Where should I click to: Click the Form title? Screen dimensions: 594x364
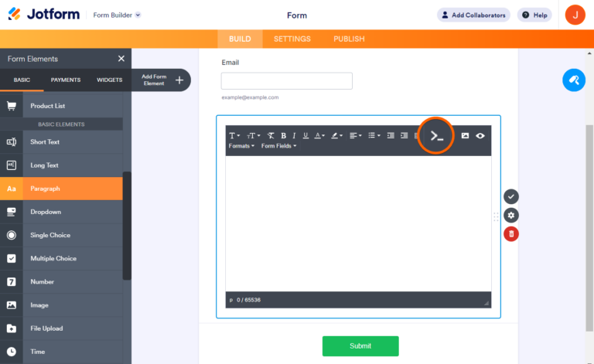click(297, 15)
